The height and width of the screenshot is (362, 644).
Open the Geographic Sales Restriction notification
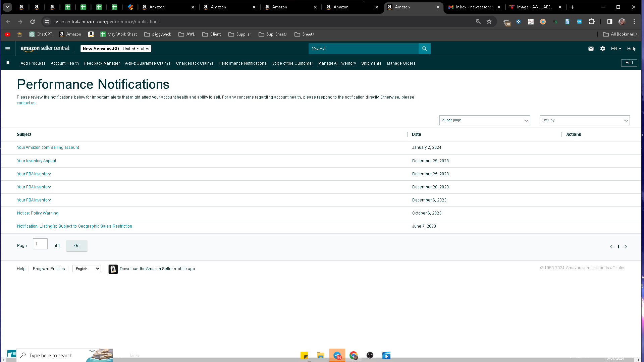(x=74, y=226)
